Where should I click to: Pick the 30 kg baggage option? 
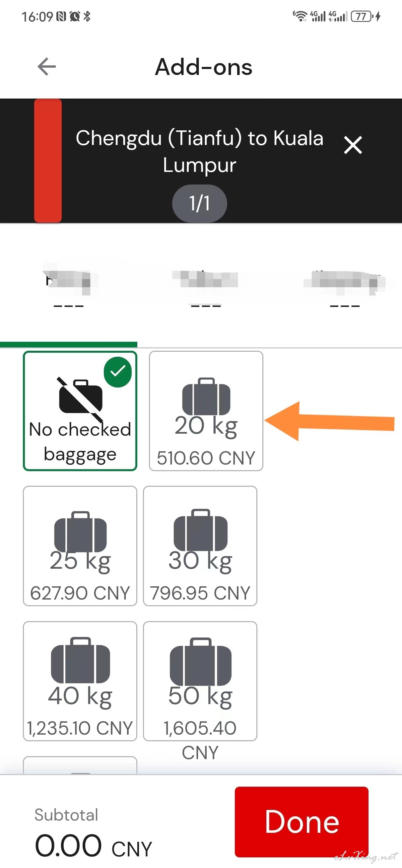click(x=200, y=545)
